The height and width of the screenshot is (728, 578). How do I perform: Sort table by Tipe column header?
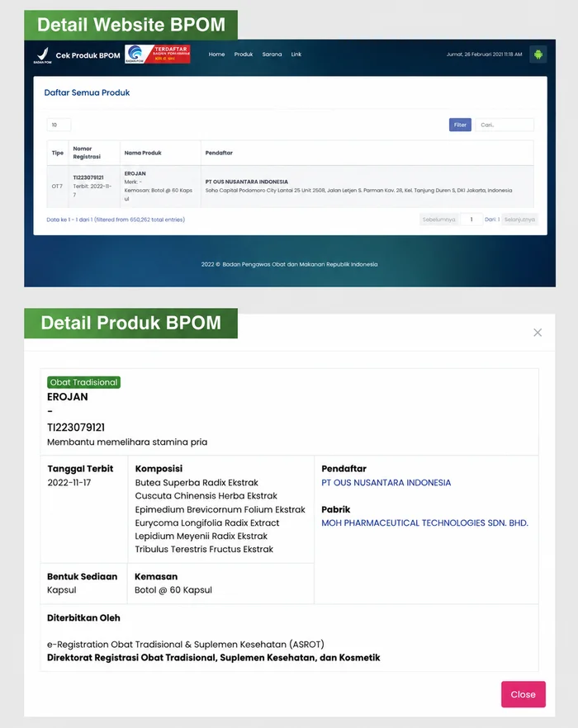coord(58,153)
